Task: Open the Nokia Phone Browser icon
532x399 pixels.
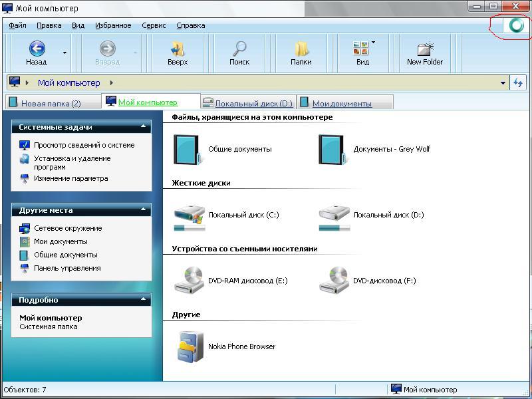Action: point(190,346)
